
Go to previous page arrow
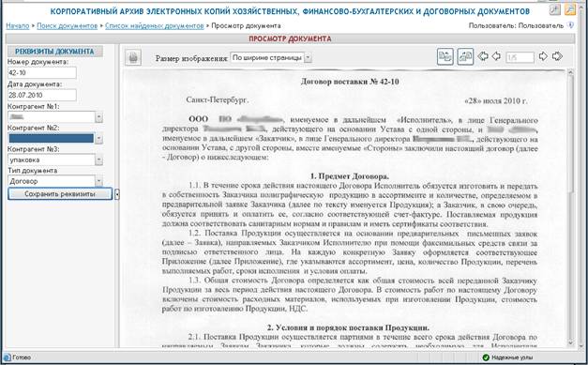click(496, 56)
